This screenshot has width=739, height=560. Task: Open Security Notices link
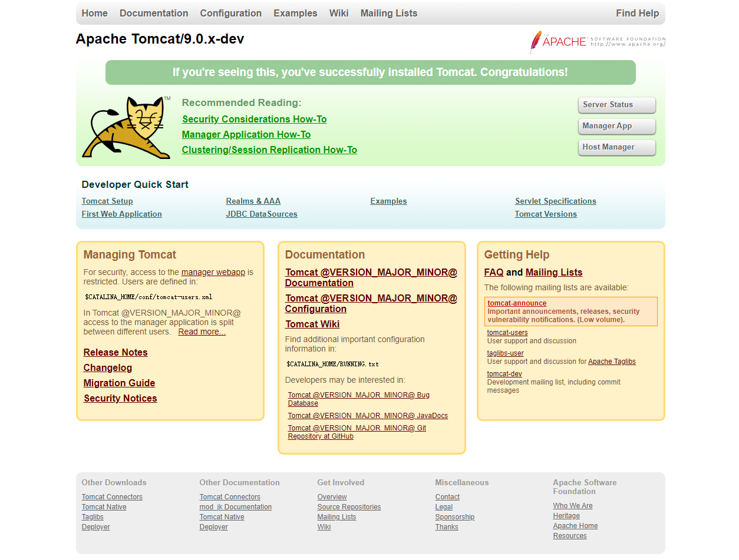tap(120, 398)
